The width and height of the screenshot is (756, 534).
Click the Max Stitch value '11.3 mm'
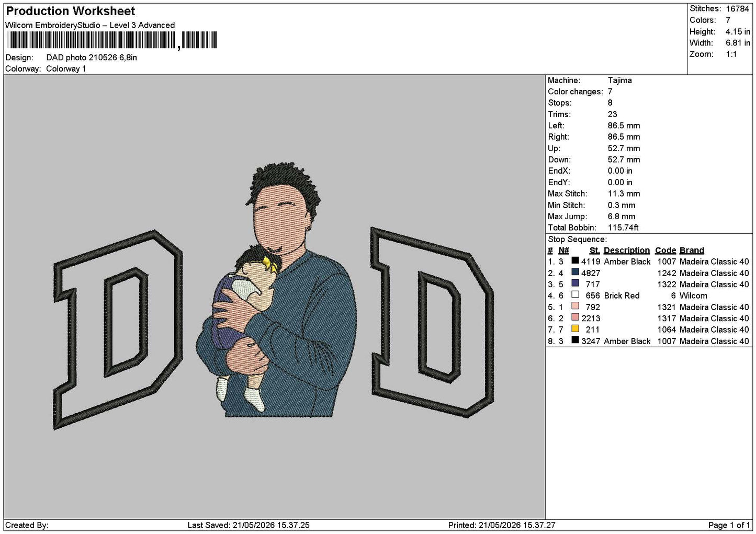(624, 194)
